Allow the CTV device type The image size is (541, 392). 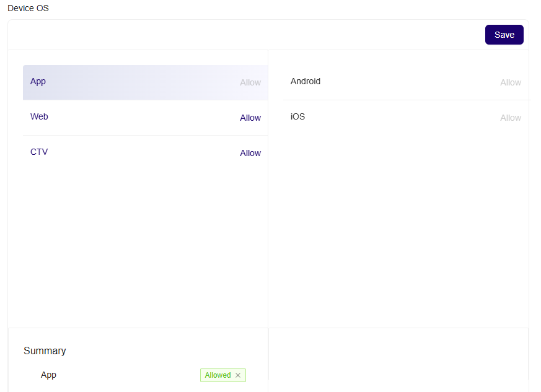250,153
